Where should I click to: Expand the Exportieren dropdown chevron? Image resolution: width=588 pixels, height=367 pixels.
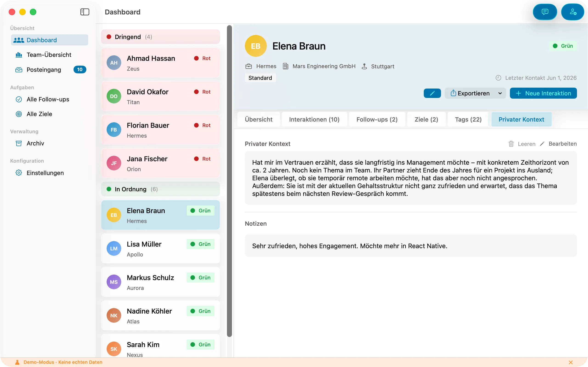[x=500, y=93]
